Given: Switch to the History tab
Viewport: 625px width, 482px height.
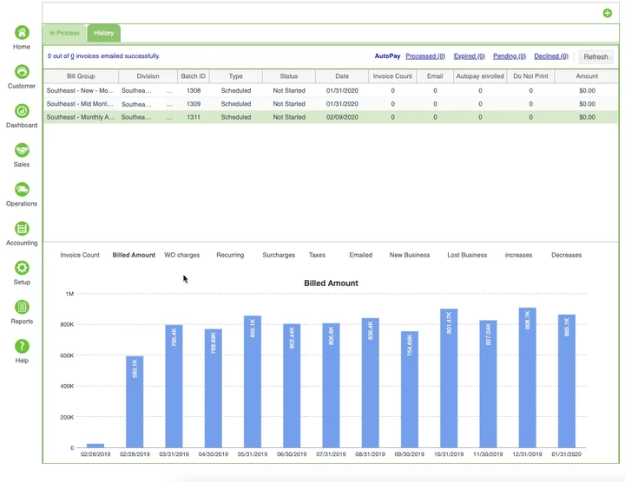Looking at the screenshot, I should click(x=104, y=33).
